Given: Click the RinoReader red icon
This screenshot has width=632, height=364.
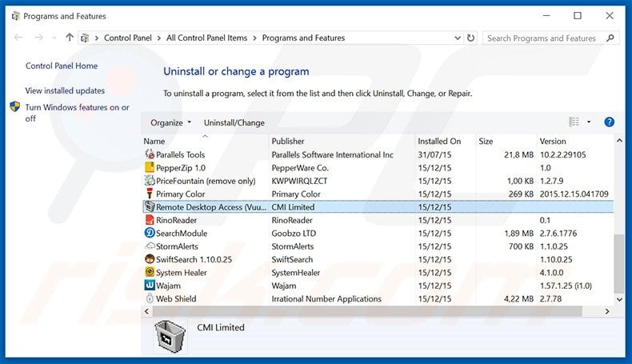Looking at the screenshot, I should pyautogui.click(x=150, y=220).
